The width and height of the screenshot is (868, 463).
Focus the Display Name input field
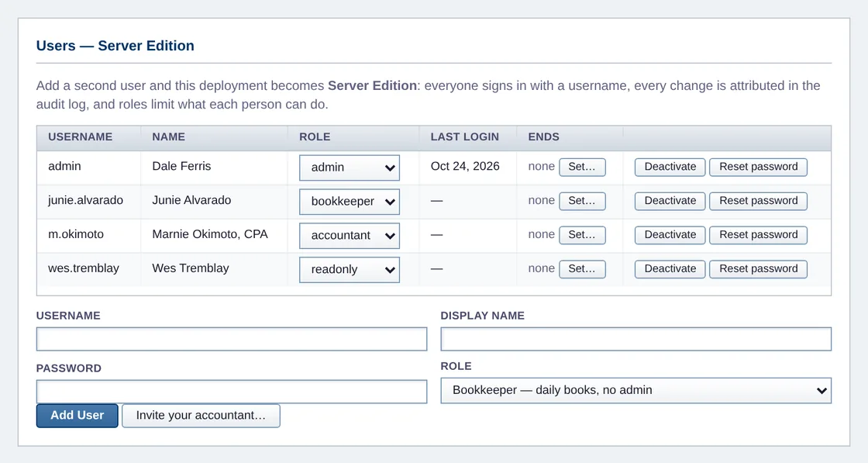tap(636, 339)
